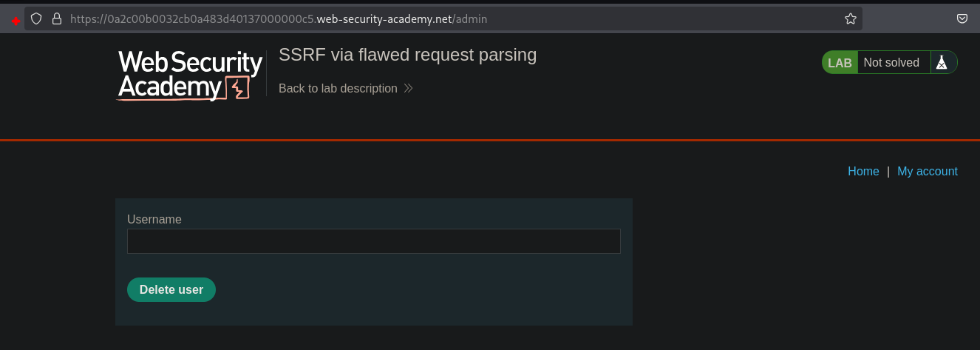Click the double chevron after lab description

pos(408,89)
